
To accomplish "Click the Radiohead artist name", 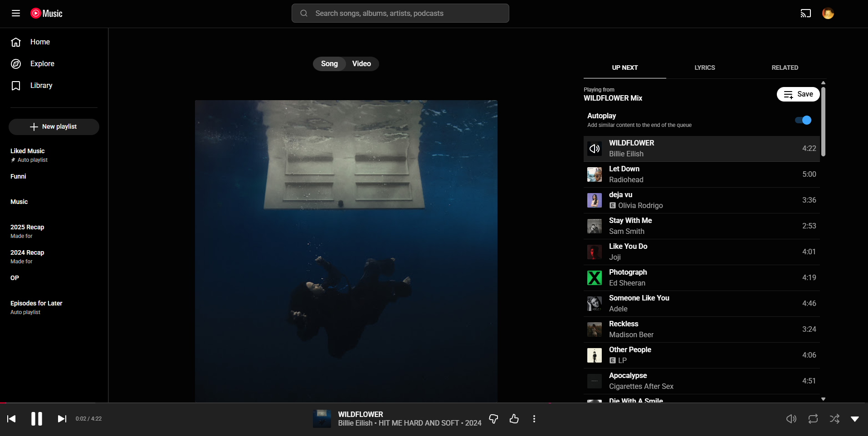I will point(626,179).
